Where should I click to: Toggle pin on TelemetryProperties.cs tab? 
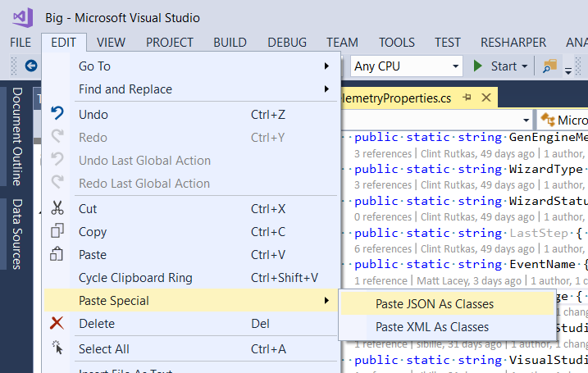coord(467,98)
